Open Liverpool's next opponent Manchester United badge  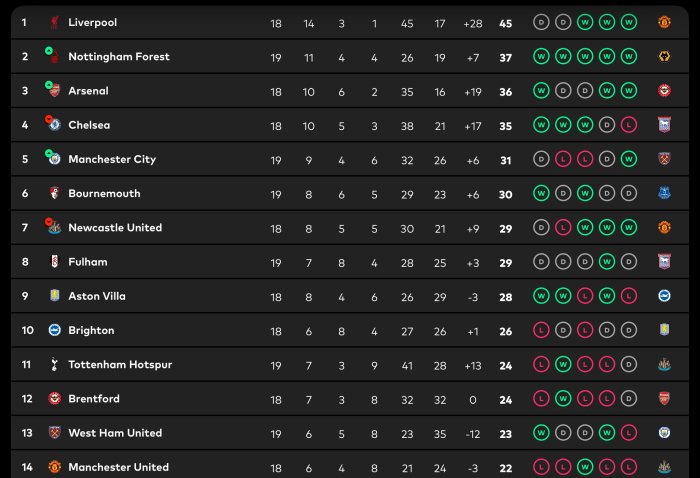pos(664,22)
